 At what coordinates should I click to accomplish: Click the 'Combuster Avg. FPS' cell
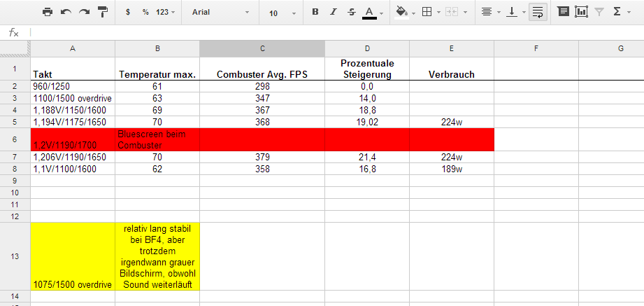[x=262, y=69]
